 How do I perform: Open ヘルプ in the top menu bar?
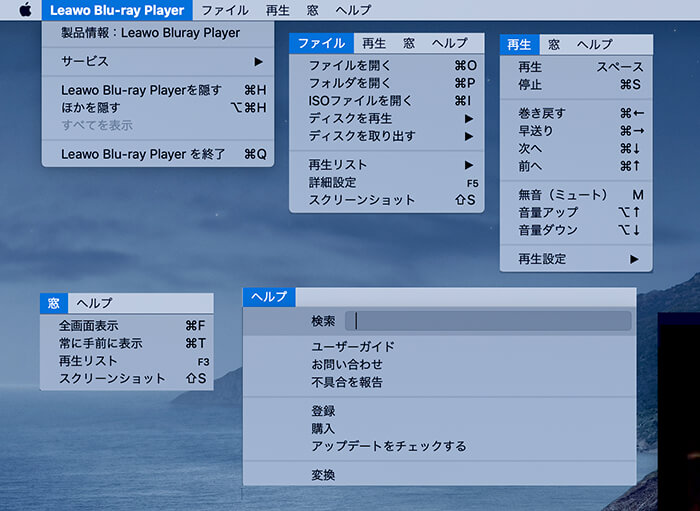coord(353,10)
